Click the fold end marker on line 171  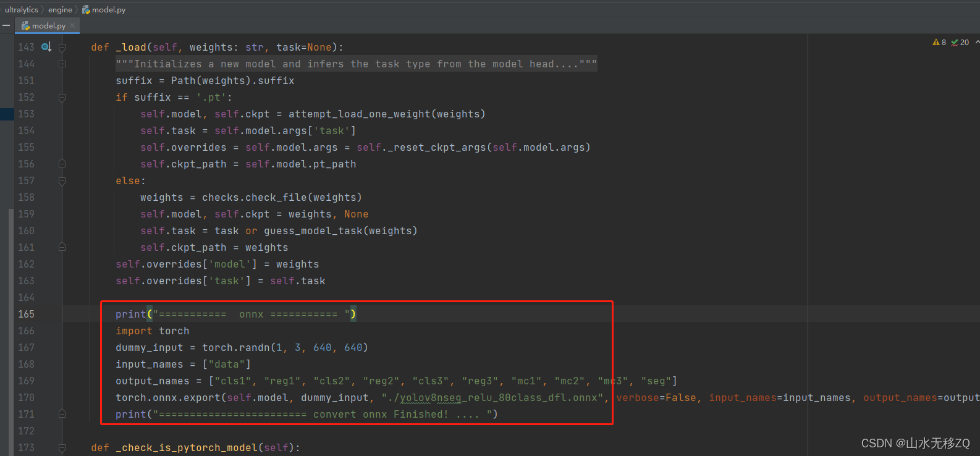(62, 414)
